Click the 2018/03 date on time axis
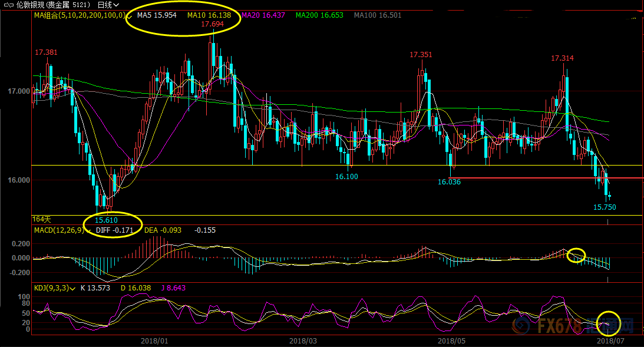The height and width of the screenshot is (347, 644). tap(303, 341)
